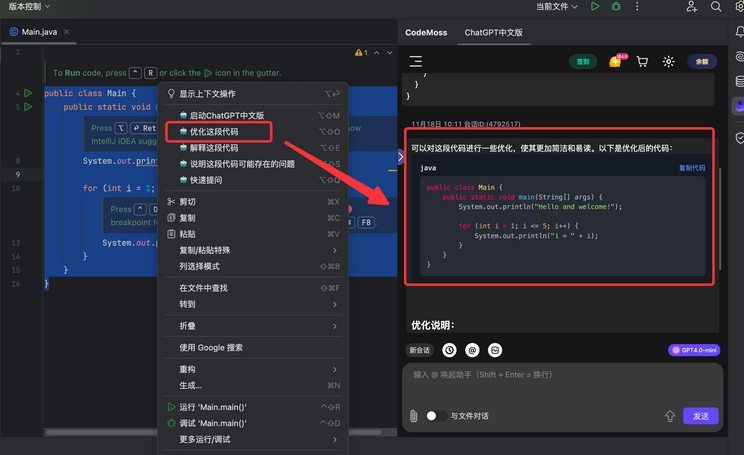Choose 解释这段代码 menu entry

point(253,148)
